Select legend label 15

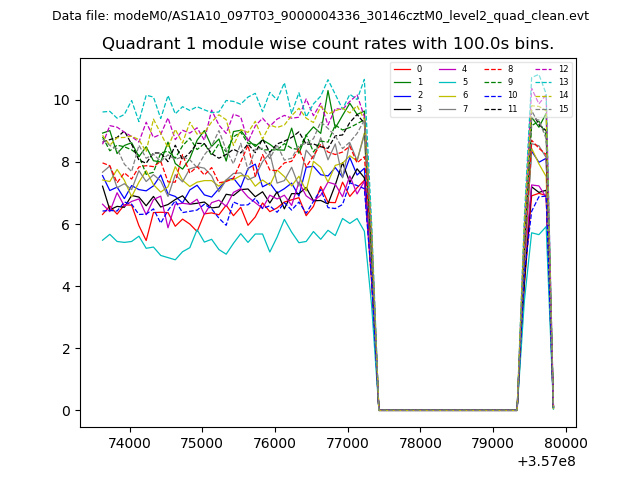click(563, 108)
